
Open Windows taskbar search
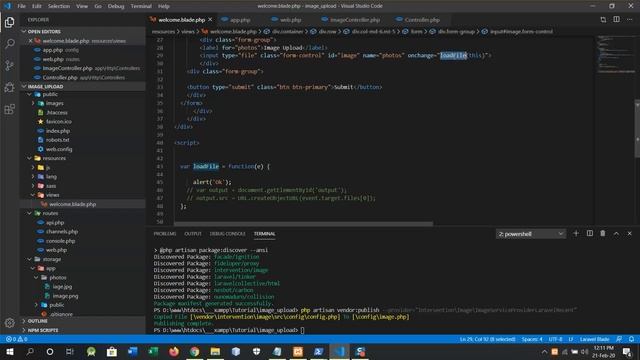(30, 352)
